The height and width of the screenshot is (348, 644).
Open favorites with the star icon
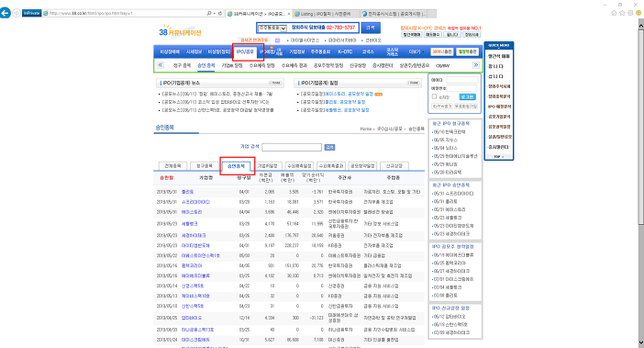pos(622,13)
